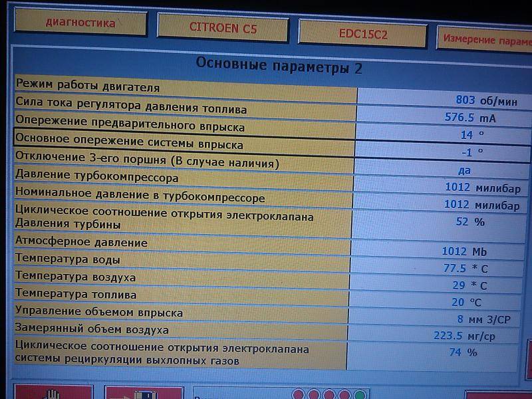This screenshot has width=532, height=399.
Task: Click the second red icon button at bottom
Action: coord(143,392)
